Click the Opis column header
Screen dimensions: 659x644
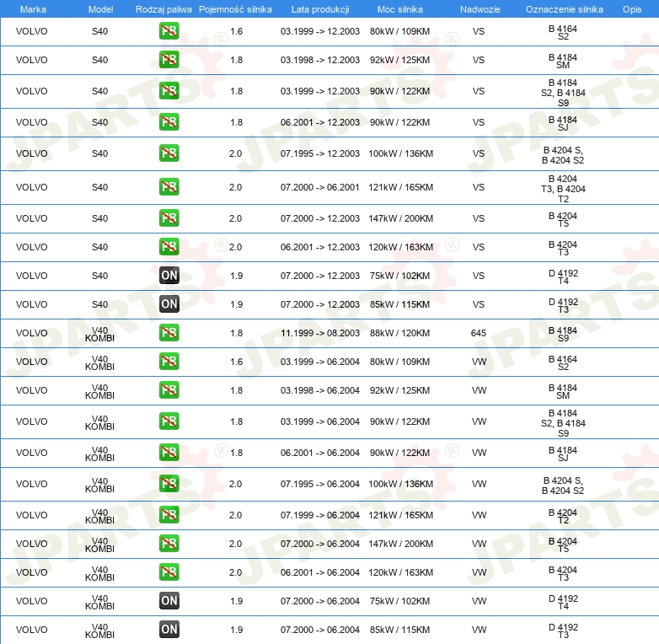pyautogui.click(x=632, y=9)
